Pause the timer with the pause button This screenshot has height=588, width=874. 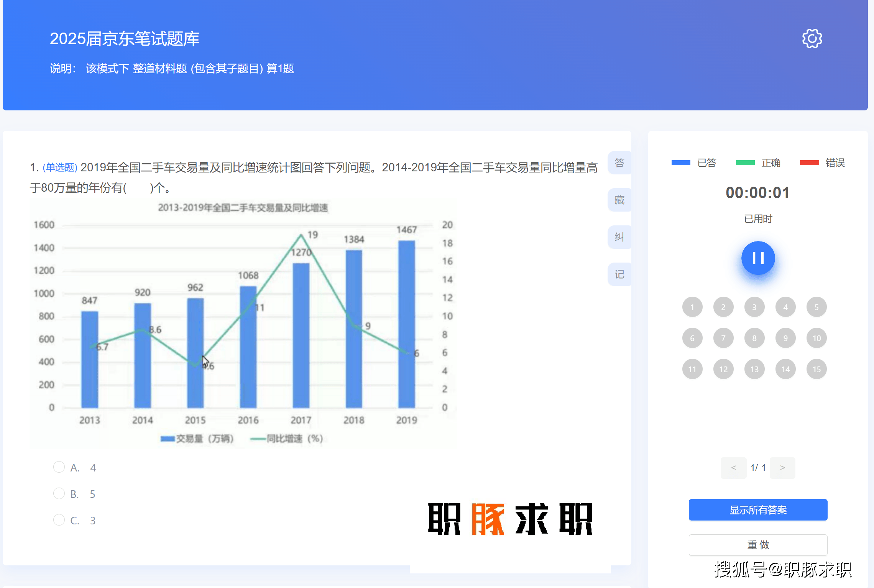tap(758, 258)
